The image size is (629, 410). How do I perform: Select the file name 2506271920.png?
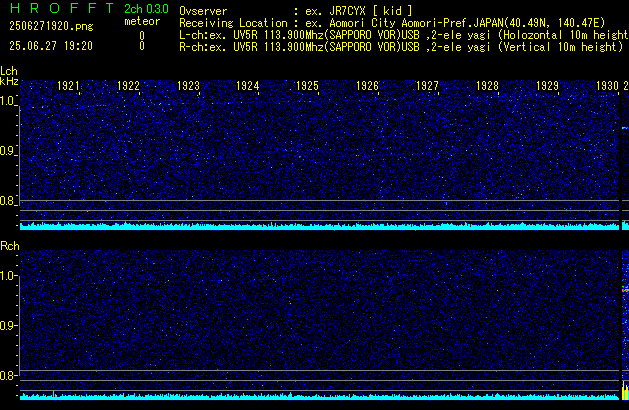click(x=51, y=26)
